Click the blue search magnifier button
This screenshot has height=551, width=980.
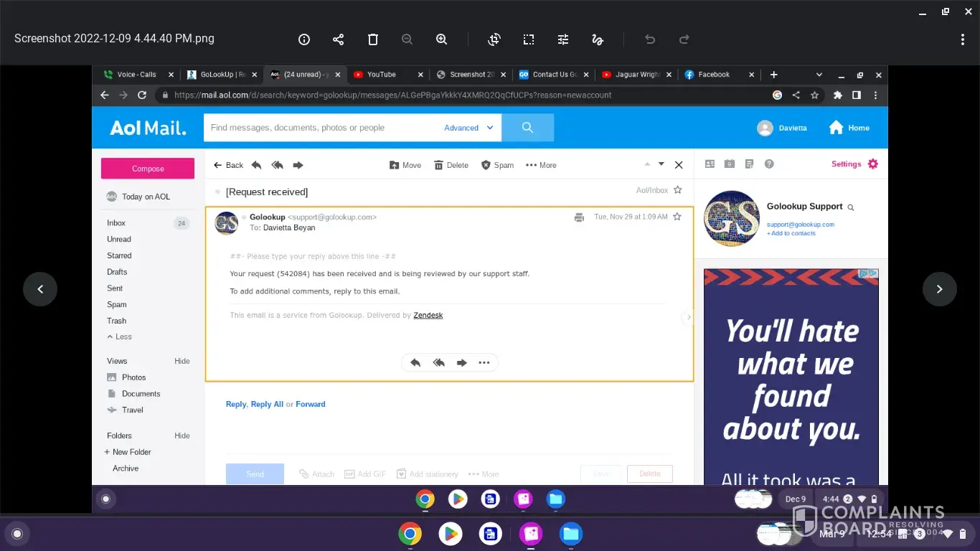tap(527, 128)
